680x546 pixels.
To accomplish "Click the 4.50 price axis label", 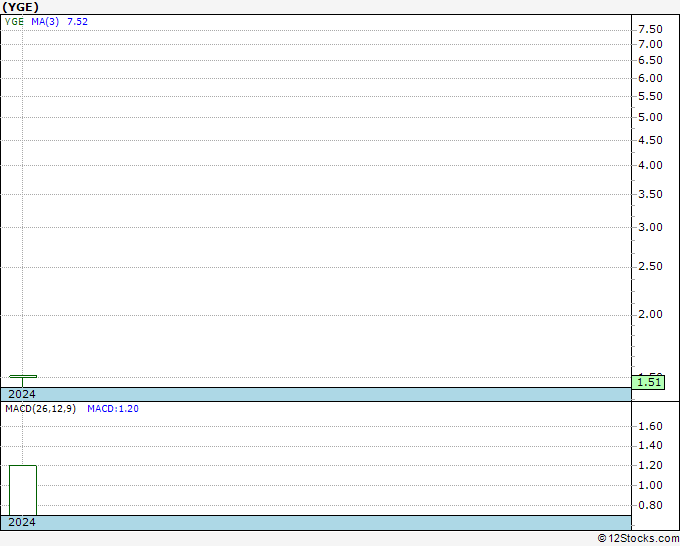I will 651,140.
